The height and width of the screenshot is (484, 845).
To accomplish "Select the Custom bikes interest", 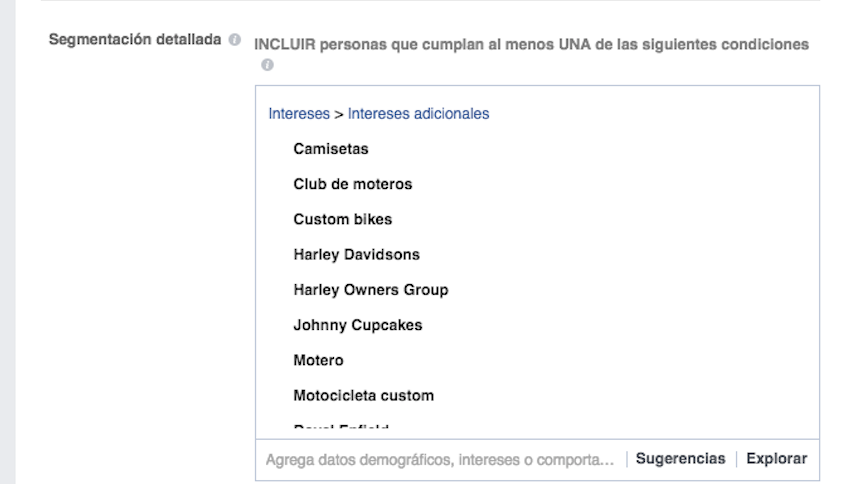I will tap(343, 219).
